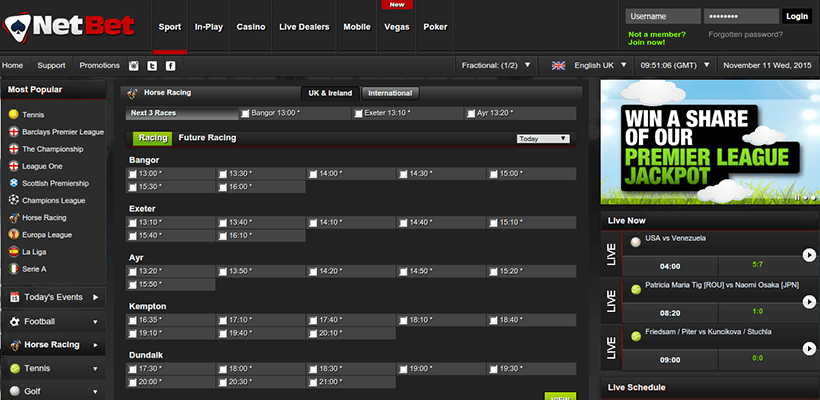This screenshot has height=400, width=820.
Task: Go to the Home link
Action: (13, 65)
